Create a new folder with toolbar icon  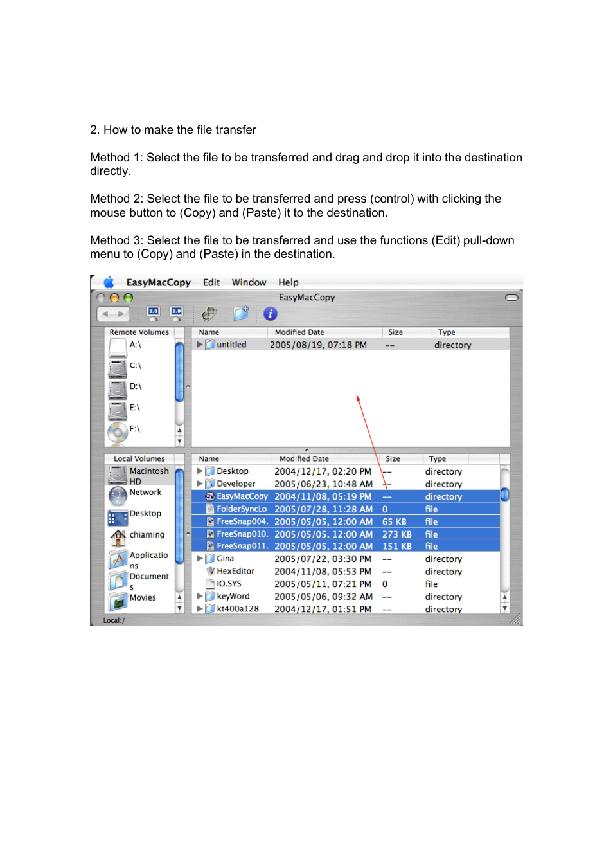tap(241, 314)
